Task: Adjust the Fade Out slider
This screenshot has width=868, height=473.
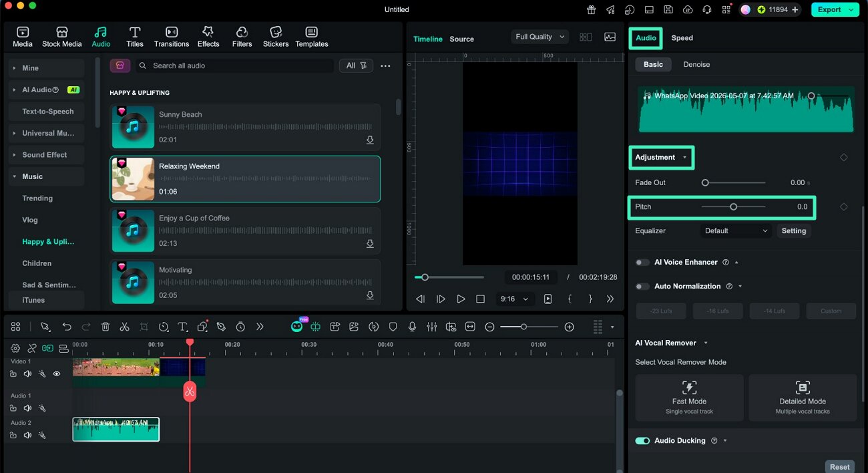Action: tap(733, 182)
